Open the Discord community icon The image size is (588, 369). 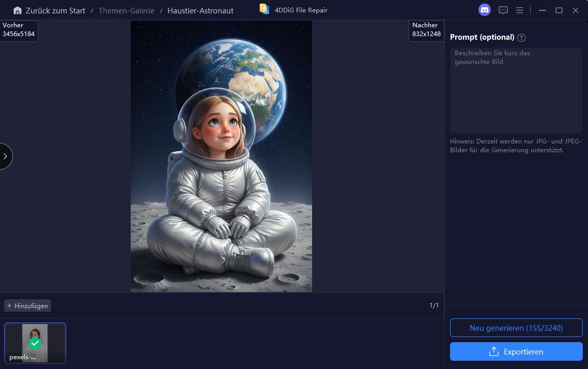(x=484, y=10)
